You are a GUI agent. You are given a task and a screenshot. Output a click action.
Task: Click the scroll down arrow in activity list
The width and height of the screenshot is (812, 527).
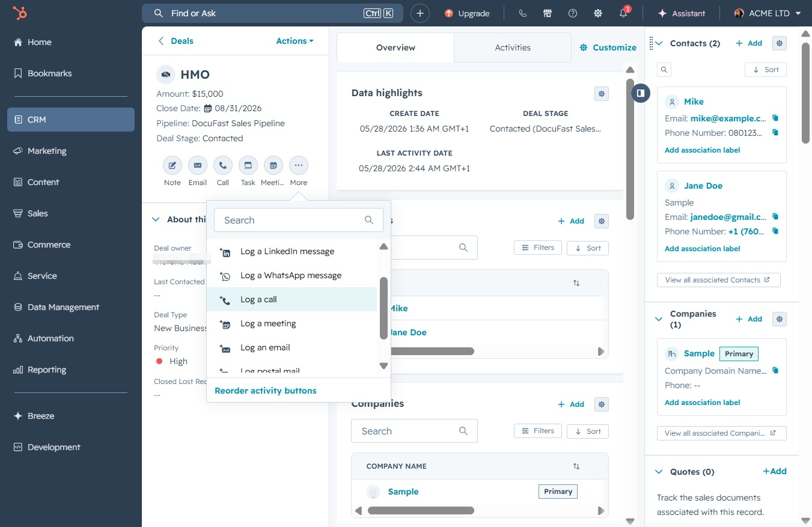384,365
